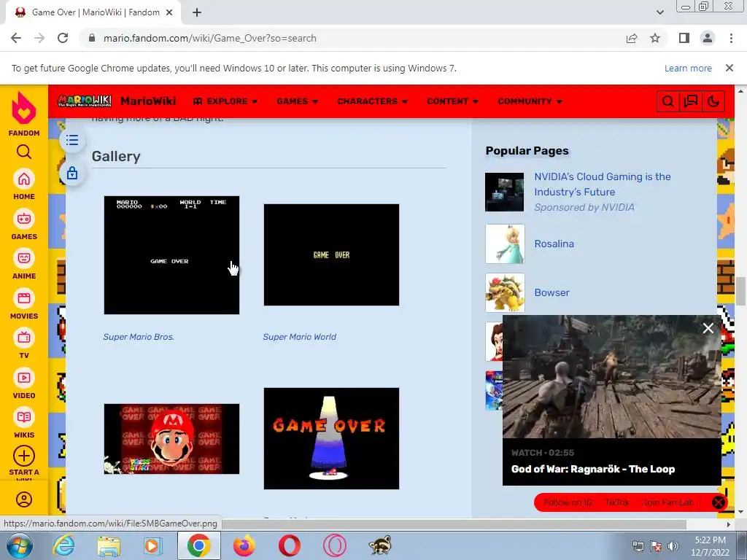Click the vertical page scrollbar thumb
Image resolution: width=747 pixels, height=560 pixels.
741,291
